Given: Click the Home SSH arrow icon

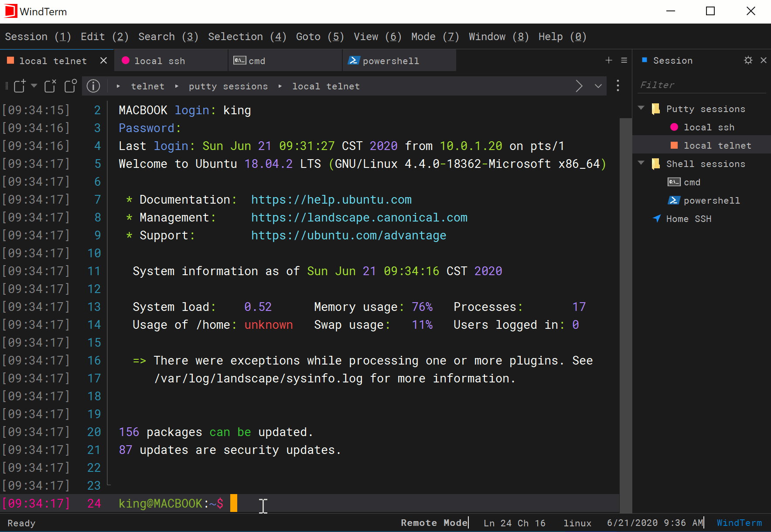Looking at the screenshot, I should coord(657,218).
